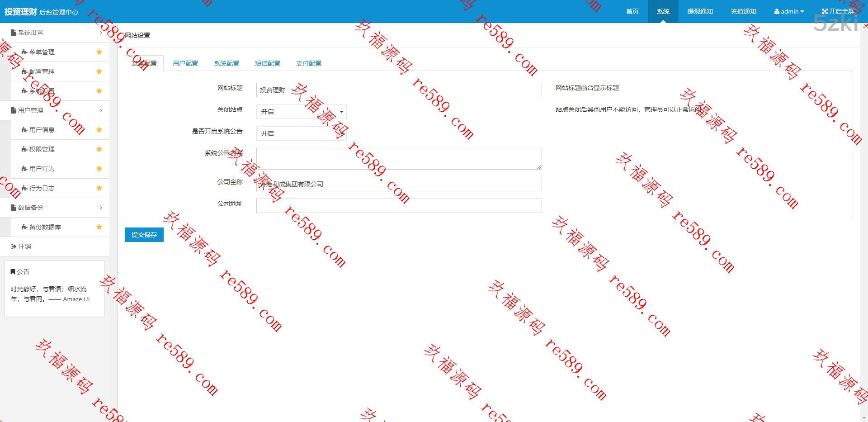Click the star icon beside 权限管理

coord(99,149)
